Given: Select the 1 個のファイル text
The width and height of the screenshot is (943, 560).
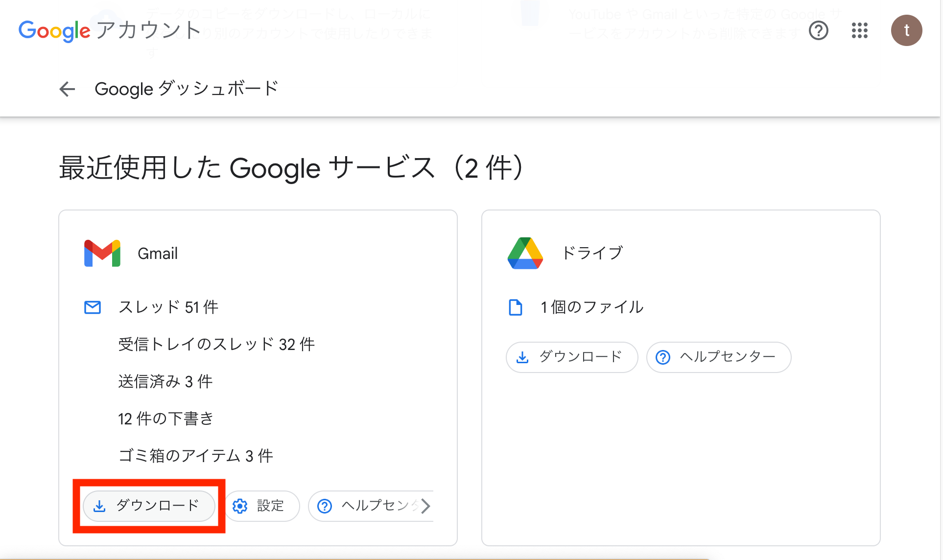Looking at the screenshot, I should tap(592, 307).
